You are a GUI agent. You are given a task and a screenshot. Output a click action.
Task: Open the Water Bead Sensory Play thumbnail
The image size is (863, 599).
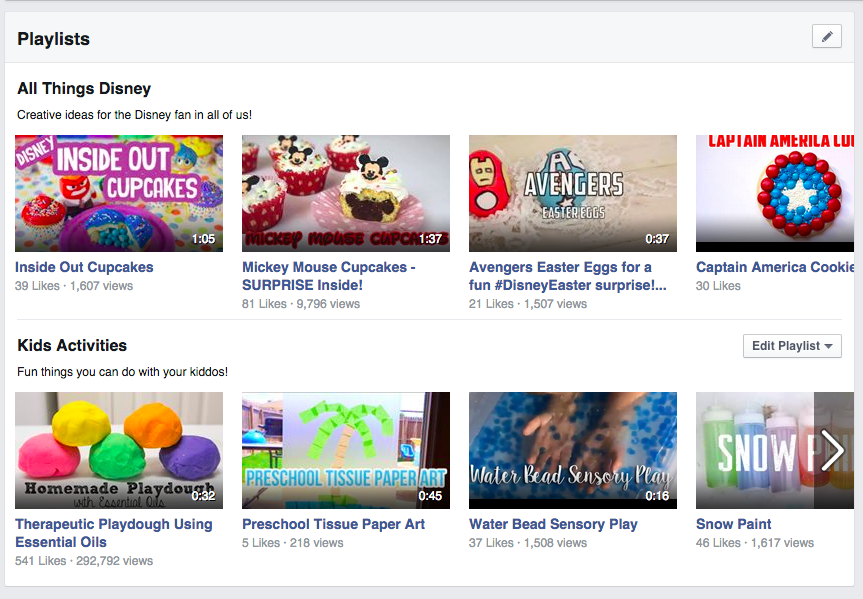(x=573, y=450)
